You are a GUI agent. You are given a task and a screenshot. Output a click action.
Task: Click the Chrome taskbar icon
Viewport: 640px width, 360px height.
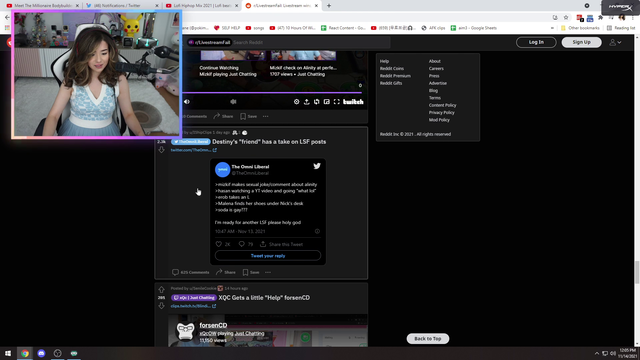25,353
